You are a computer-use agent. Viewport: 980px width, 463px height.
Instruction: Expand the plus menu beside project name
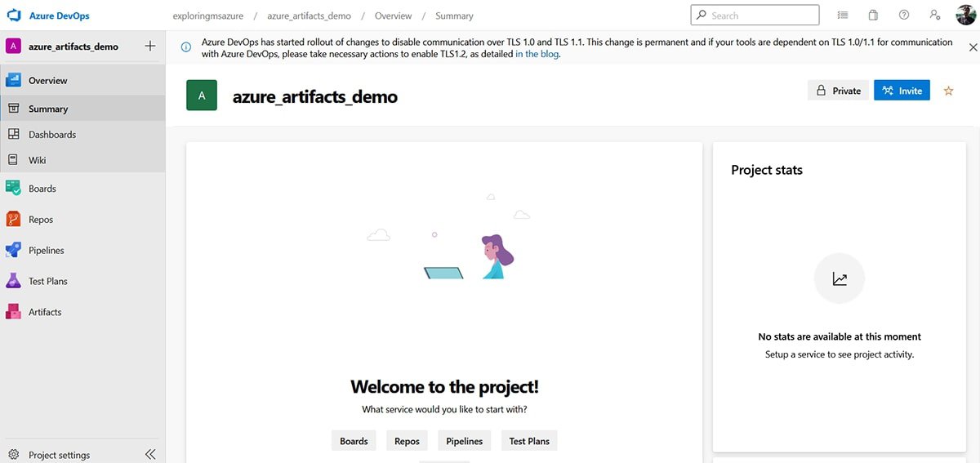pyautogui.click(x=149, y=47)
